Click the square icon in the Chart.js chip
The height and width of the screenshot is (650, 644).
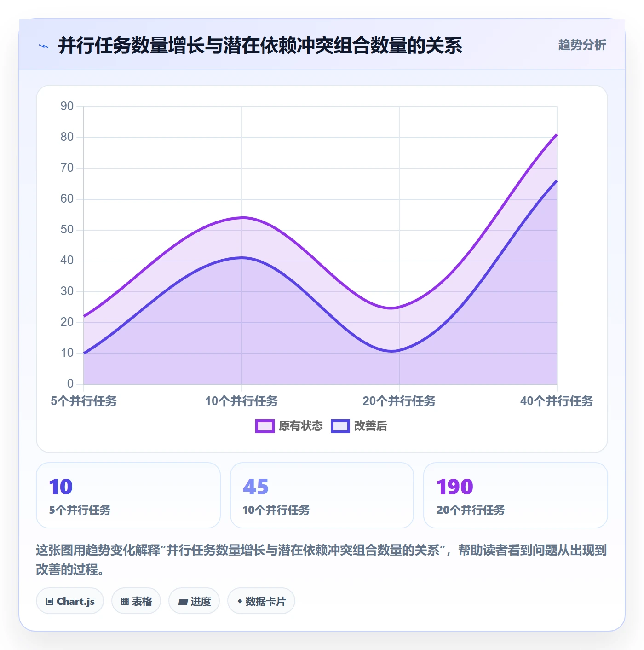click(50, 602)
